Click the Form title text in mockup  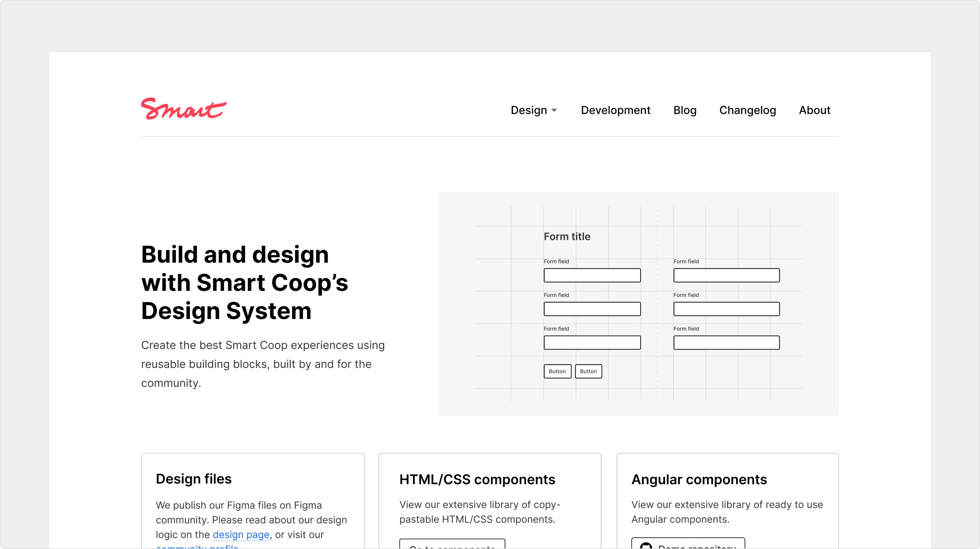click(567, 236)
